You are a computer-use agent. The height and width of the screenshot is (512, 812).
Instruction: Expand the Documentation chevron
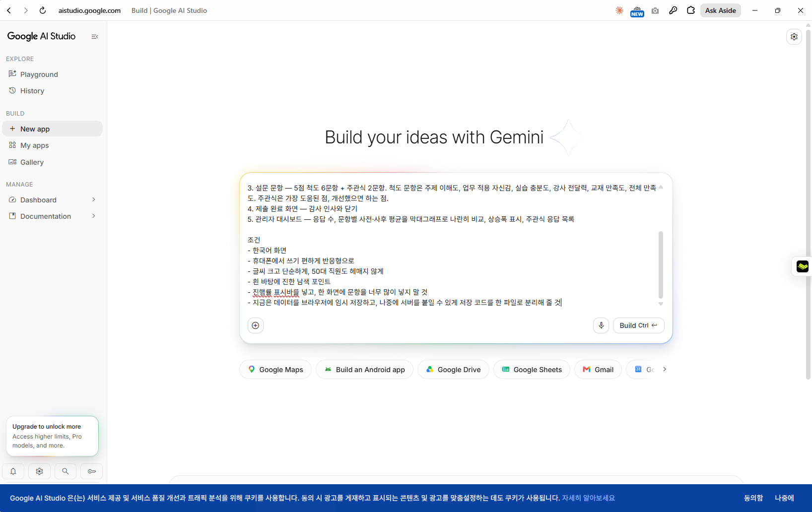tap(94, 216)
